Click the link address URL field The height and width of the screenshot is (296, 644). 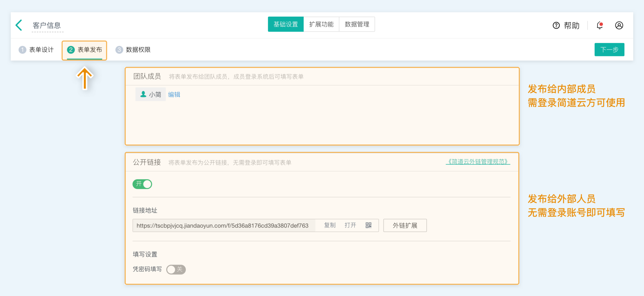224,226
